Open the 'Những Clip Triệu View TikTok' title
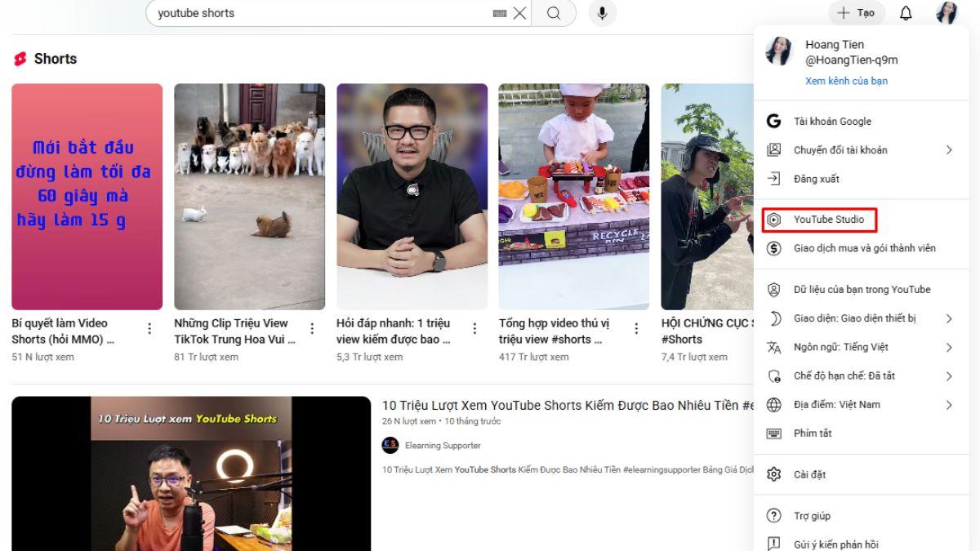The width and height of the screenshot is (980, 551). click(x=234, y=331)
